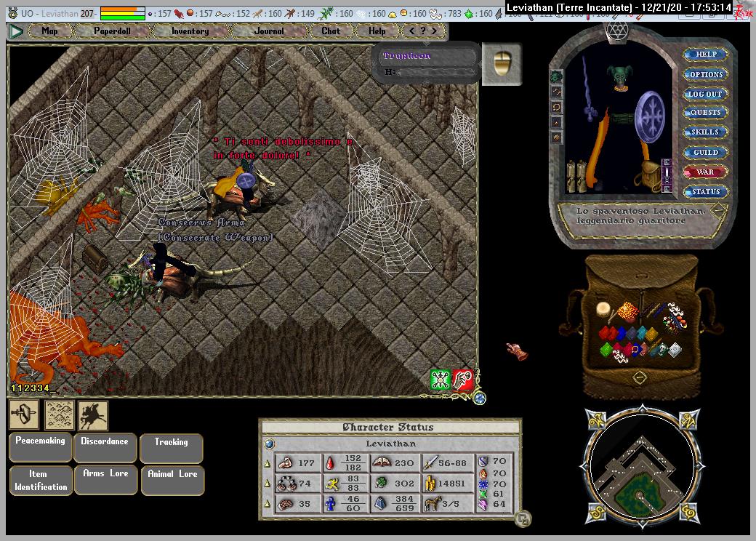Click the < ? > button on the menu bar
The width and height of the screenshot is (756, 541).
click(423, 31)
